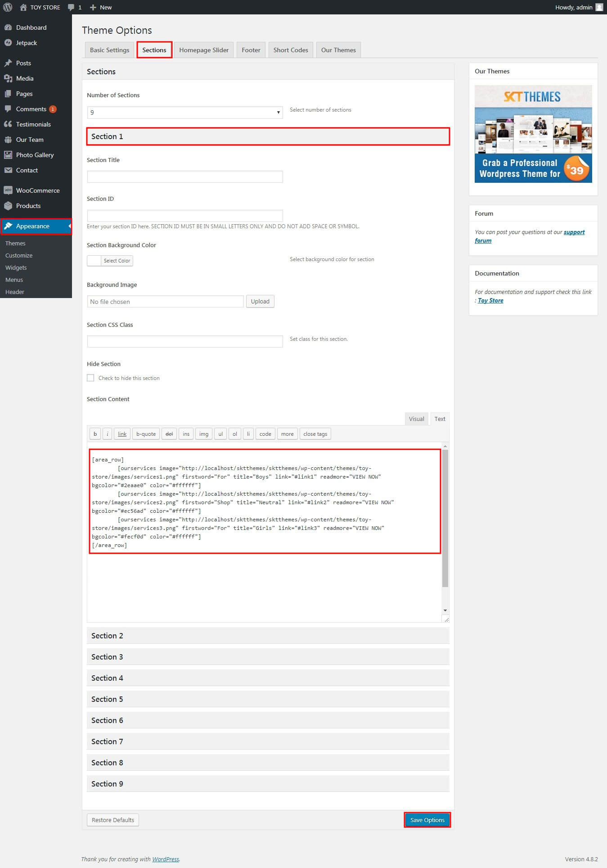Image resolution: width=607 pixels, height=868 pixels.
Task: Click the WordPress logo icon in admin bar
Action: 8,7
